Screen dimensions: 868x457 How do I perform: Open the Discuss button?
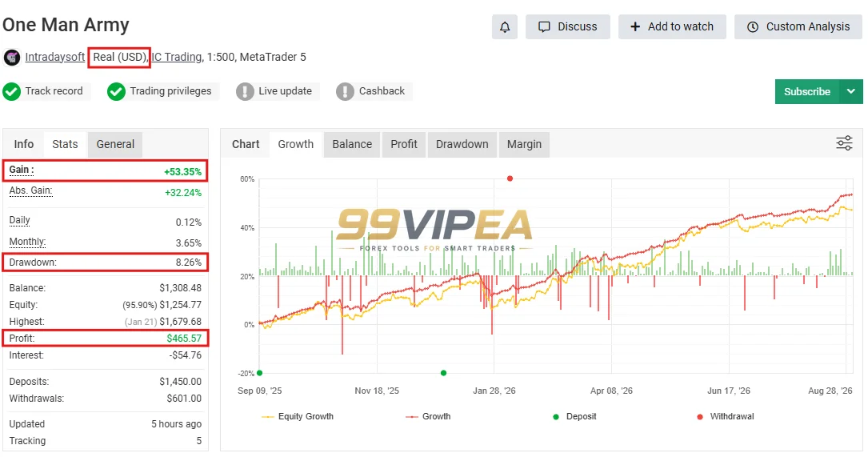click(567, 26)
